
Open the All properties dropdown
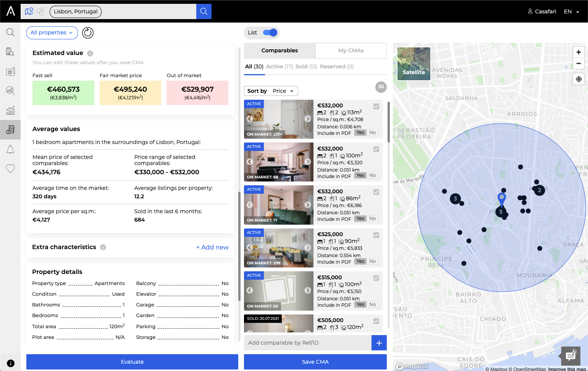pos(52,33)
